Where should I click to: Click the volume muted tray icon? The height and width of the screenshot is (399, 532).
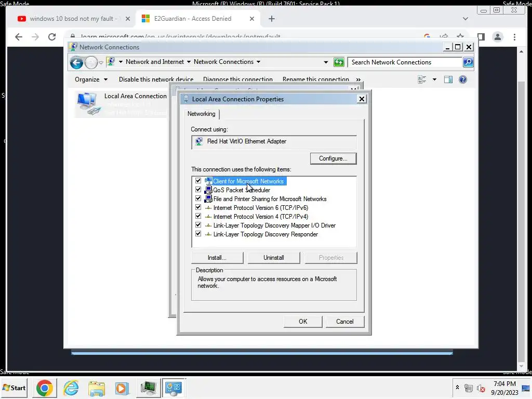click(x=481, y=388)
